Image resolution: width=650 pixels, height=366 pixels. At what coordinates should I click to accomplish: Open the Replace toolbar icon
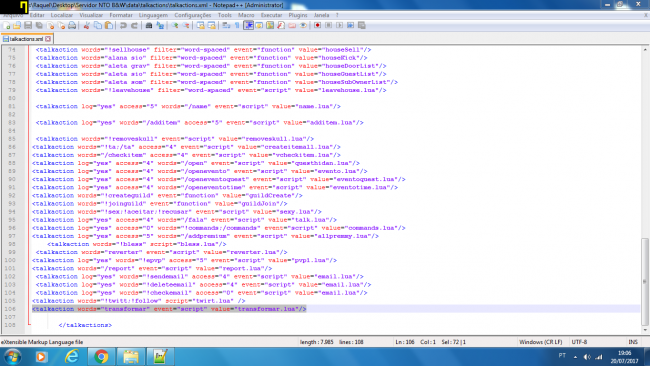tap(160, 26)
